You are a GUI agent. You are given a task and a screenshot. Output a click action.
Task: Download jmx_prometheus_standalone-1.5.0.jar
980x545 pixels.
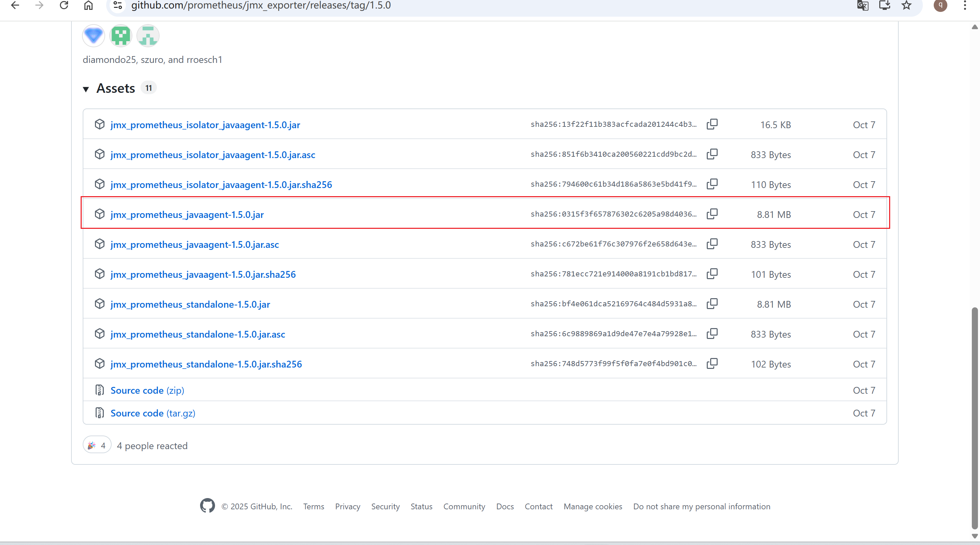coord(190,304)
